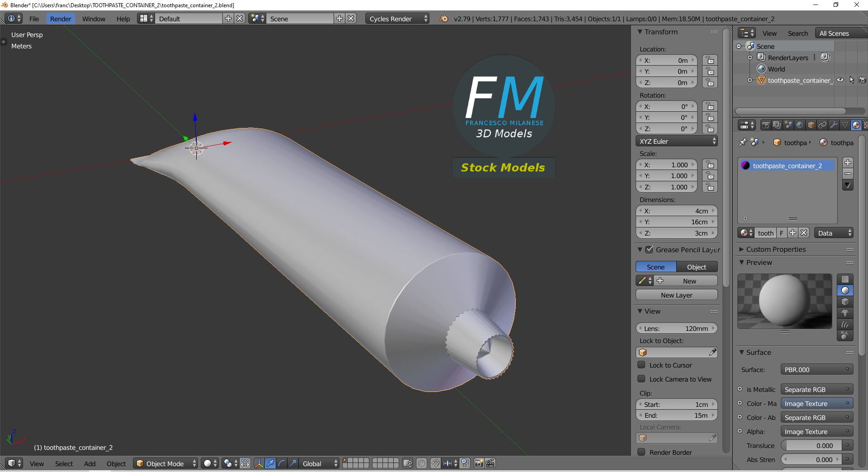Open the Mesh Data tab (triangle icon)

[x=845, y=125]
